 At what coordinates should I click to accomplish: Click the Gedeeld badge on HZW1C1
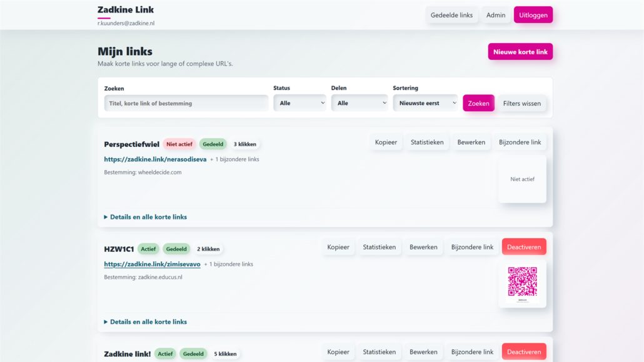[x=176, y=249]
